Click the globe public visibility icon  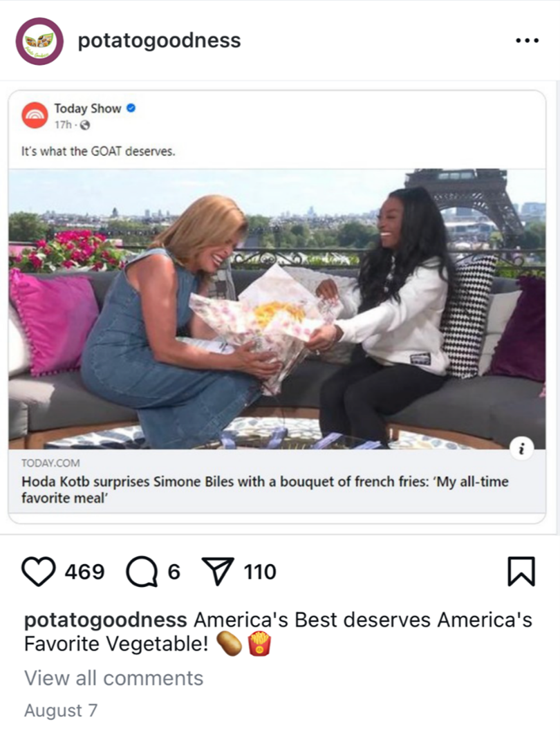84,125
